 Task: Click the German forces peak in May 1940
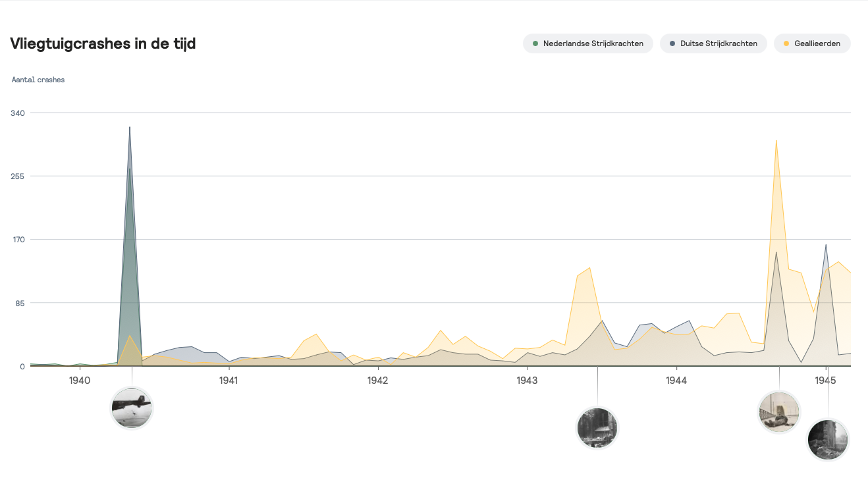[x=130, y=127]
